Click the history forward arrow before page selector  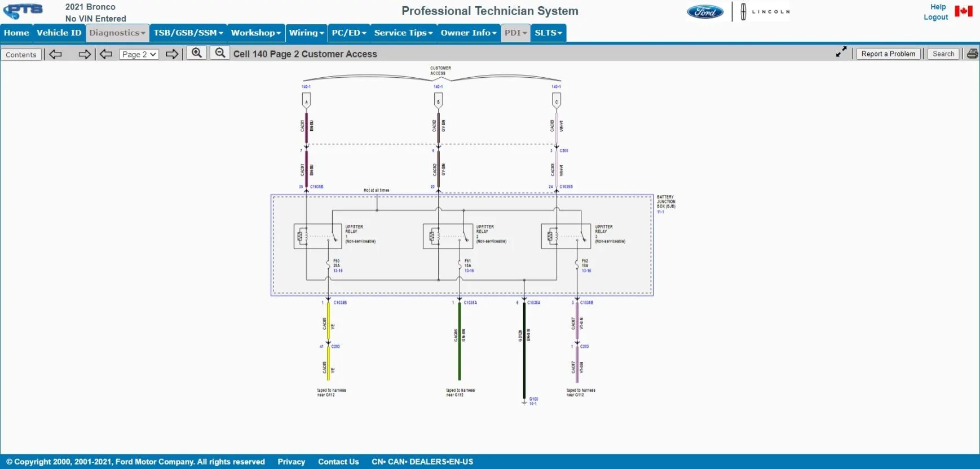coord(85,54)
